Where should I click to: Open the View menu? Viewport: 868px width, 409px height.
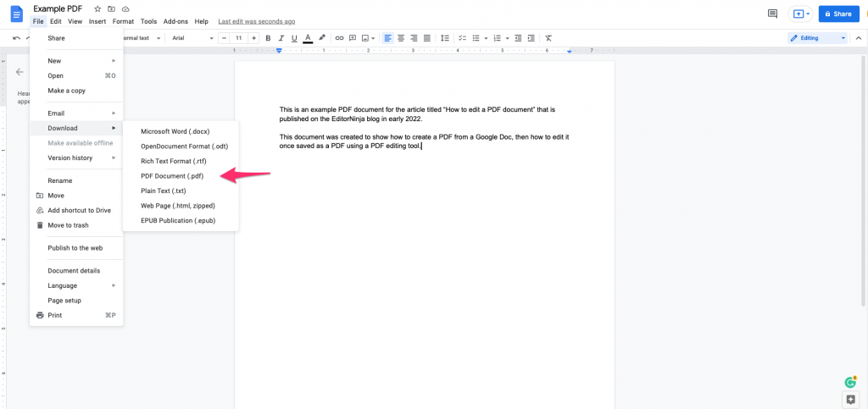[75, 21]
